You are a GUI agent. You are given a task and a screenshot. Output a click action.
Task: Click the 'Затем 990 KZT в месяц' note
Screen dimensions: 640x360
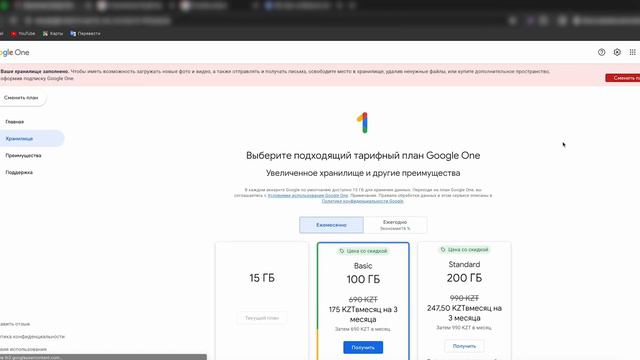pyautogui.click(x=464, y=327)
